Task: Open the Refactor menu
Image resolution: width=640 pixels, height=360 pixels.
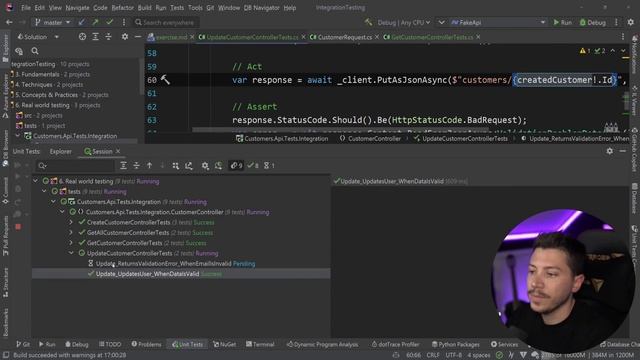Action: click(122, 8)
